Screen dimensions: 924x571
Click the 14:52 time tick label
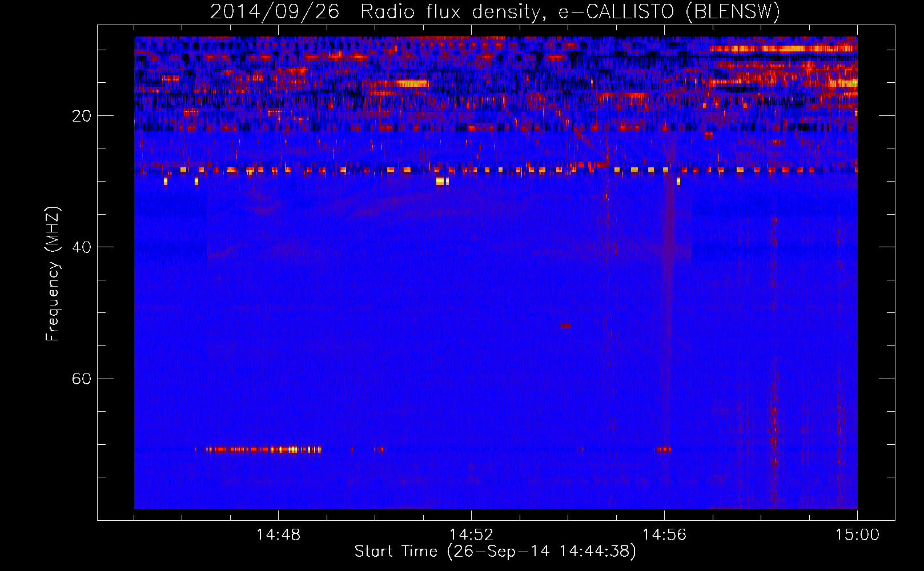click(x=471, y=535)
